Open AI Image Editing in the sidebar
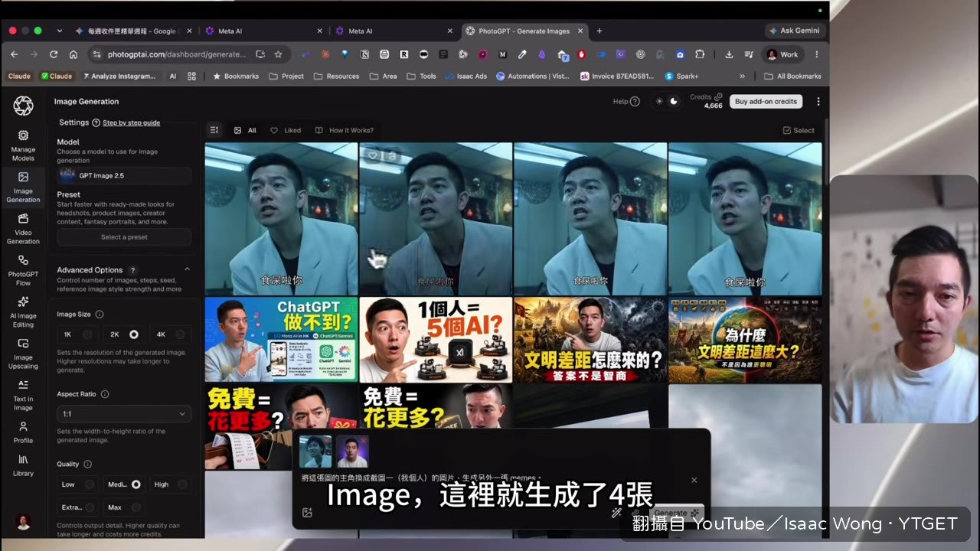The height and width of the screenshot is (551, 980). click(23, 312)
